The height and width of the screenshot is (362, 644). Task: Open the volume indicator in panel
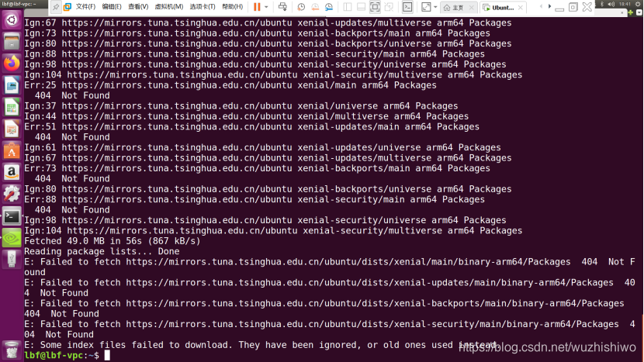tap(611, 4)
